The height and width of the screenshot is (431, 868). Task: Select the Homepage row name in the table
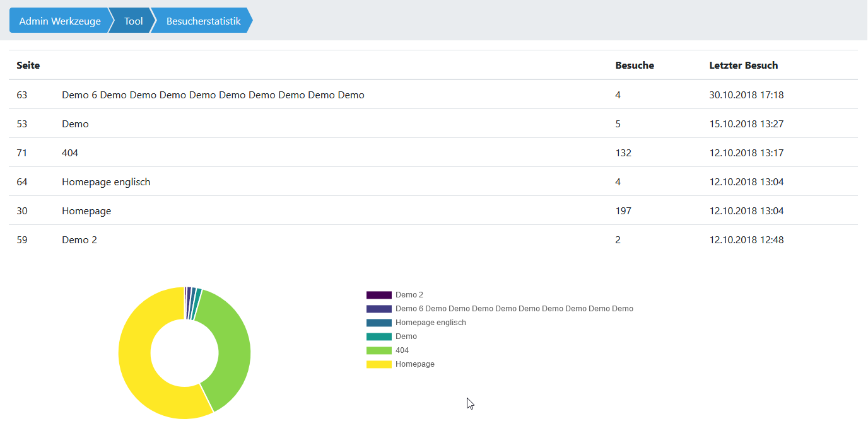pos(86,210)
